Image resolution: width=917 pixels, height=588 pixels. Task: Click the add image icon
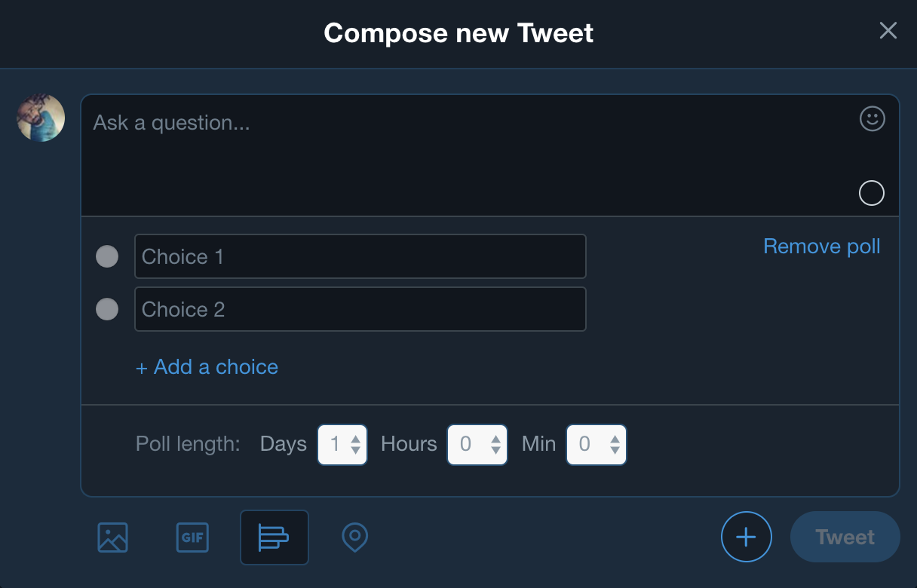point(113,537)
